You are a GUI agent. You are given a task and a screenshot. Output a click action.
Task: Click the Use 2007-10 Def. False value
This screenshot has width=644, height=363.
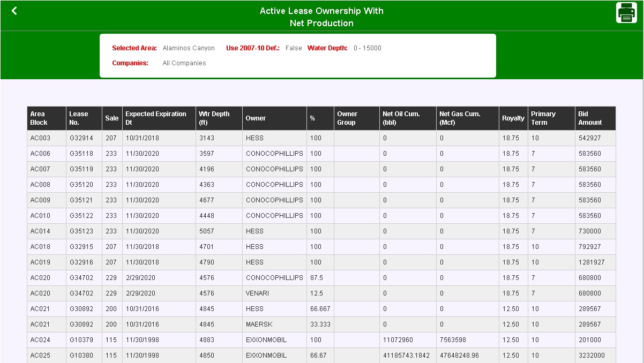294,48
